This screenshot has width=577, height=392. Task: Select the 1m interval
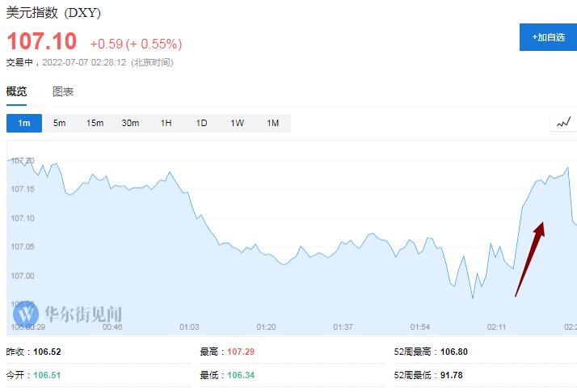tap(23, 123)
